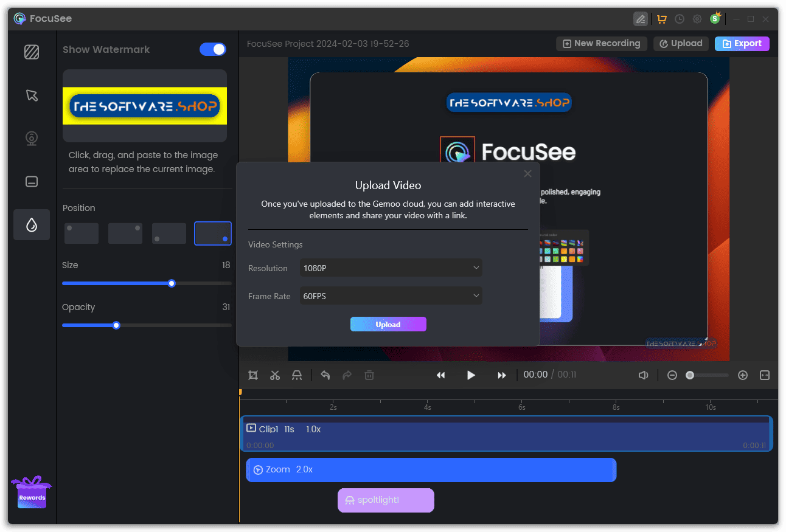Open the Resolution 1080P dropdown

(391, 268)
